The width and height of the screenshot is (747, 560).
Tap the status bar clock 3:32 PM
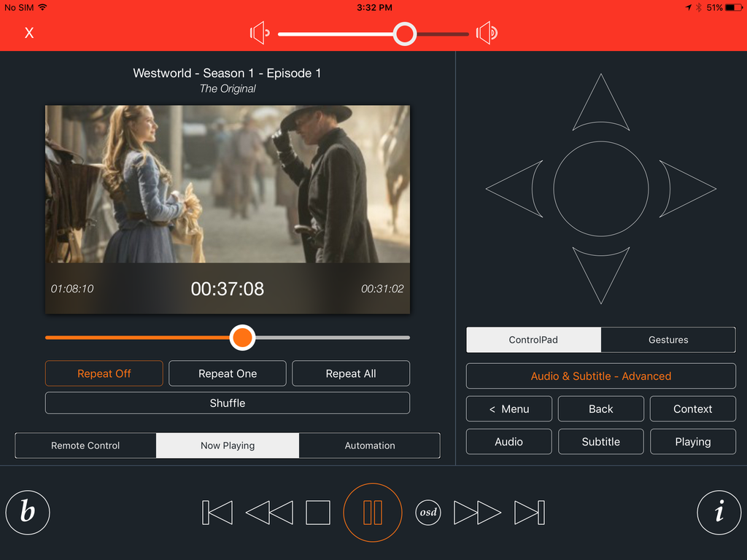click(374, 7)
